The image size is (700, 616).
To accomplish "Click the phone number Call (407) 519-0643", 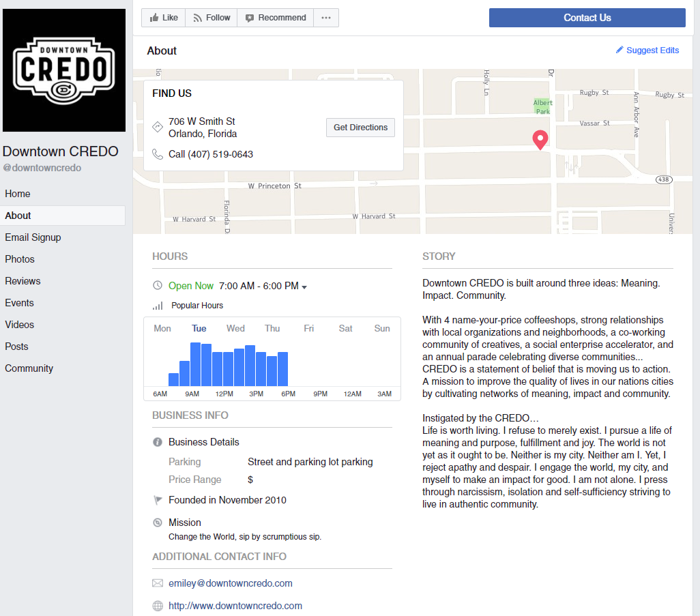I will click(x=211, y=154).
